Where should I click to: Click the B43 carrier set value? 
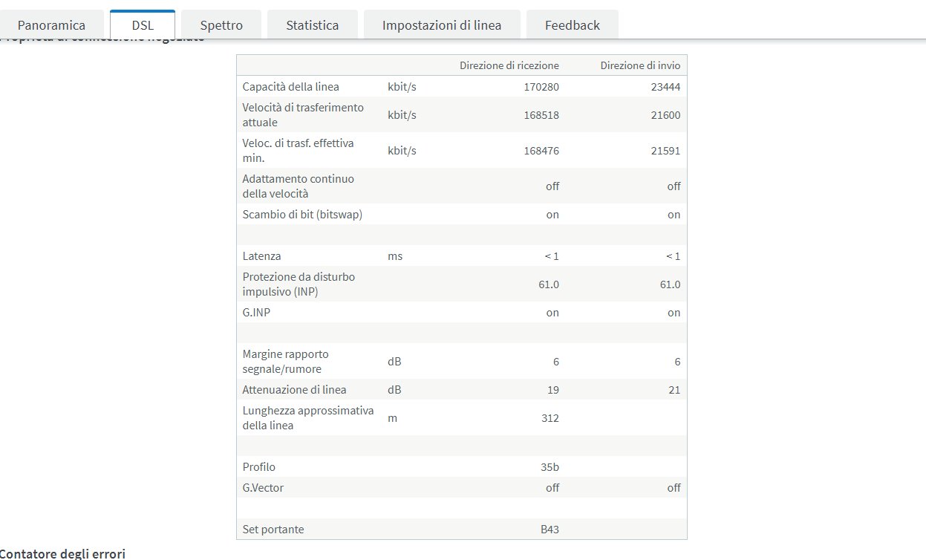(550, 530)
